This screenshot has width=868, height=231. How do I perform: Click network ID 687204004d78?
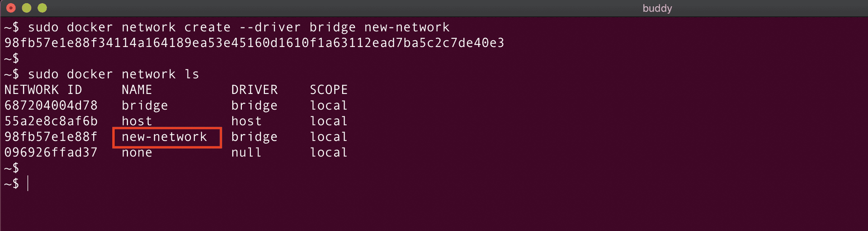(x=51, y=106)
